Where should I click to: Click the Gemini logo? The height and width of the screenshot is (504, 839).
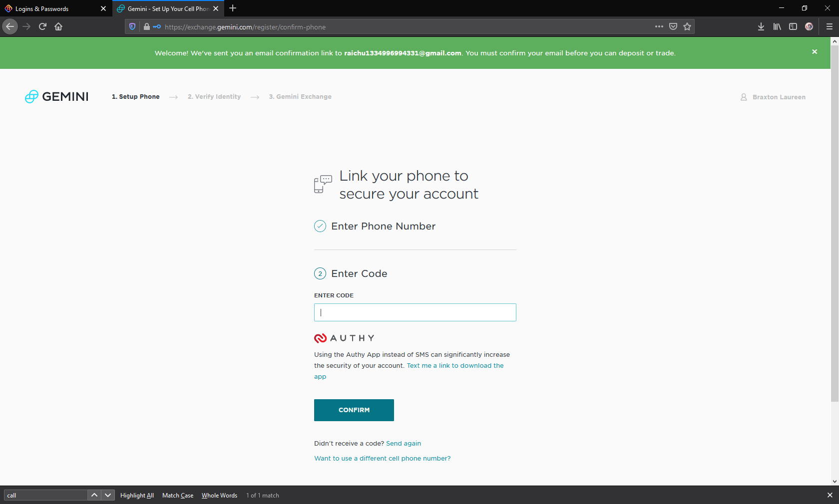[56, 97]
